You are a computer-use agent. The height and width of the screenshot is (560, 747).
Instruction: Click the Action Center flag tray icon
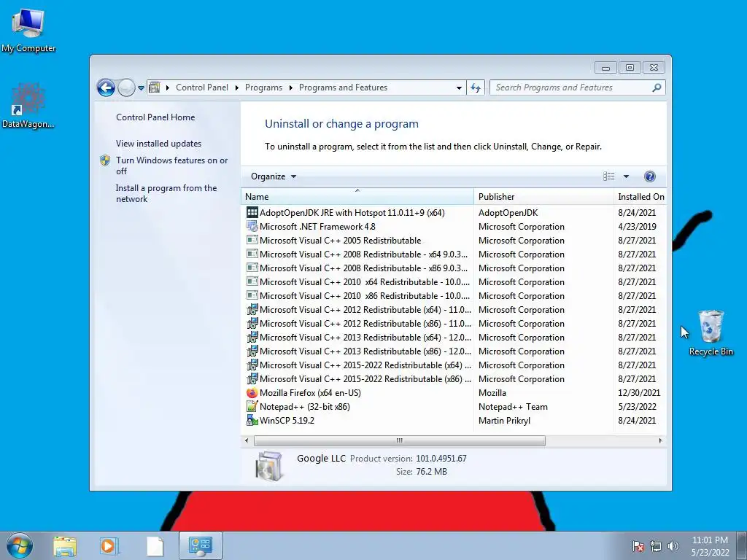tap(638, 546)
